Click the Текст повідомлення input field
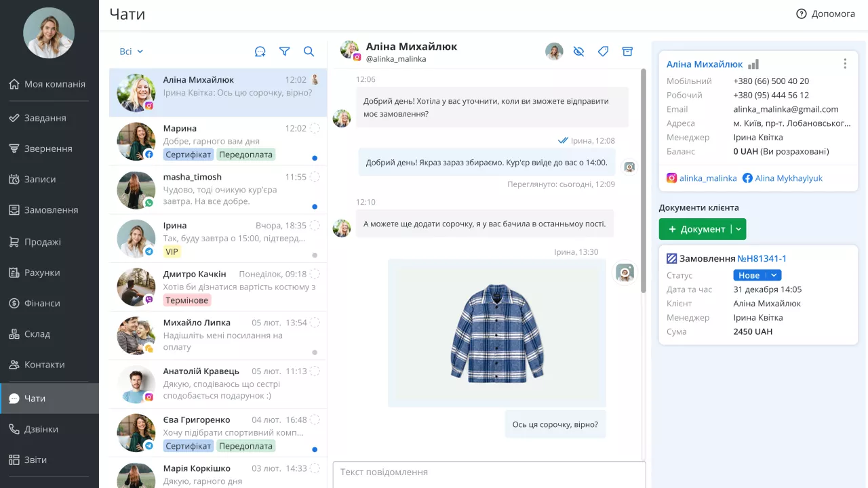Viewport: 868px width, 488px height. (x=489, y=474)
